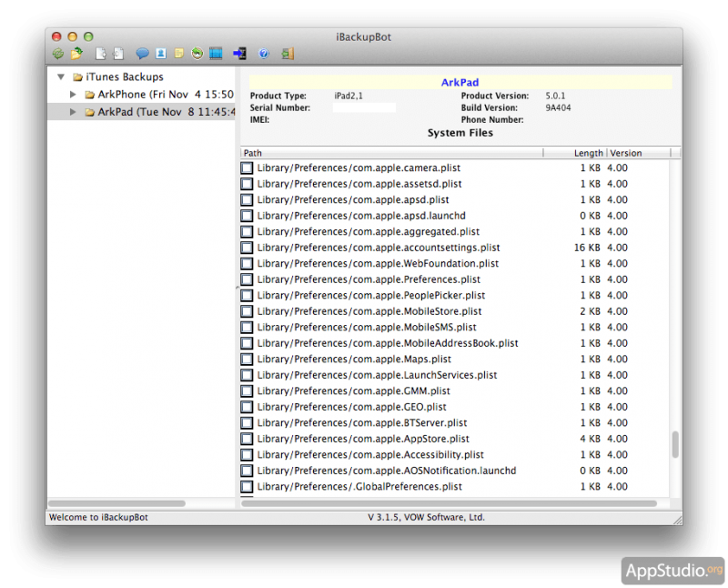This screenshot has height=588, width=728.
Task: Check the com.apple.MobileStore.plist checkbox
Action: [247, 311]
